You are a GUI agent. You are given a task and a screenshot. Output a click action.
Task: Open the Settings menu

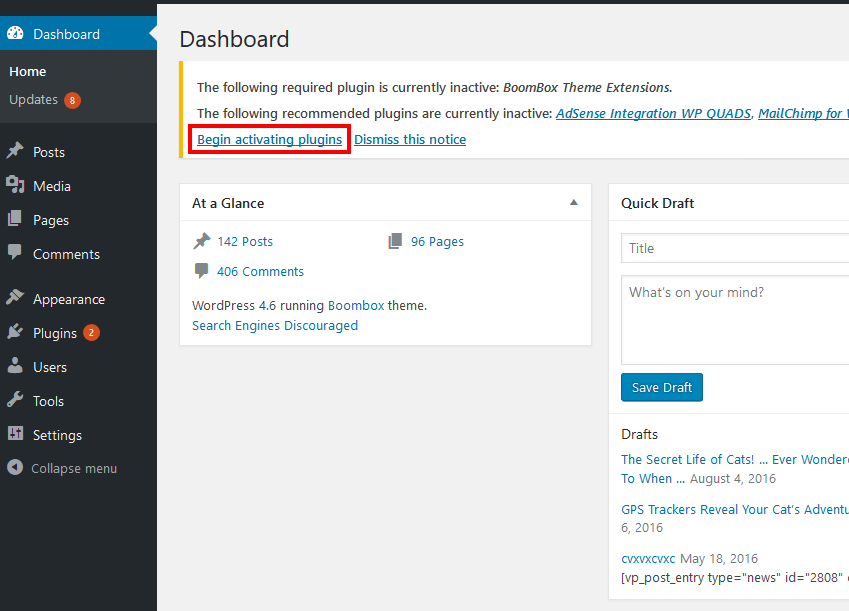tap(57, 436)
